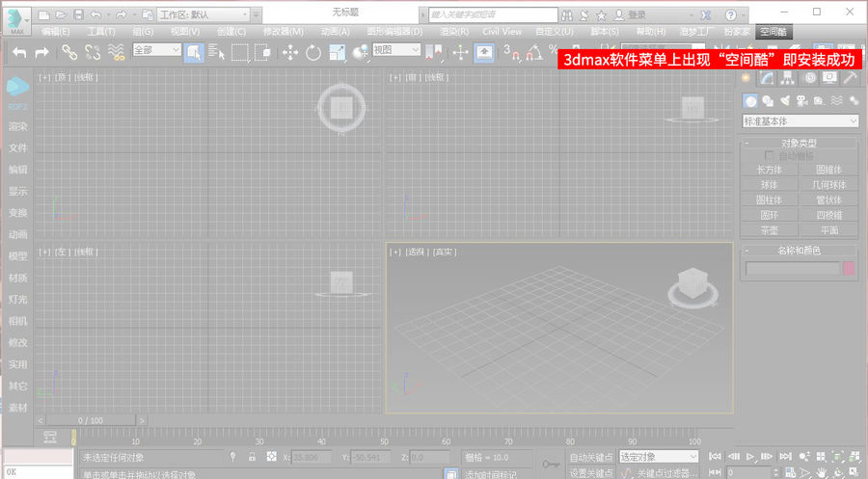
Task: Activate the Select and Move tool
Action: click(x=290, y=53)
